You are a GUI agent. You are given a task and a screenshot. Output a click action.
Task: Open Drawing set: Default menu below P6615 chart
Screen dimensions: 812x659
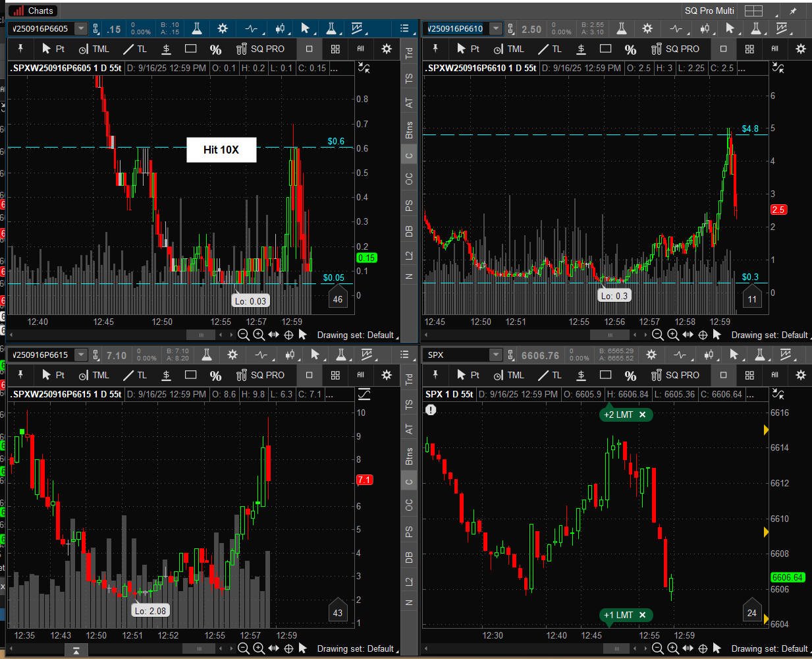point(357,648)
